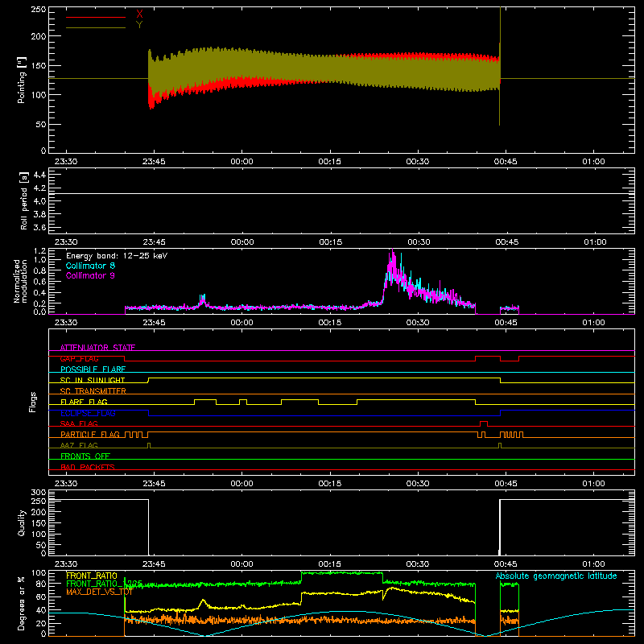Click the SAA_FLAG label
The height and width of the screenshot is (644, 644).
[79, 423]
